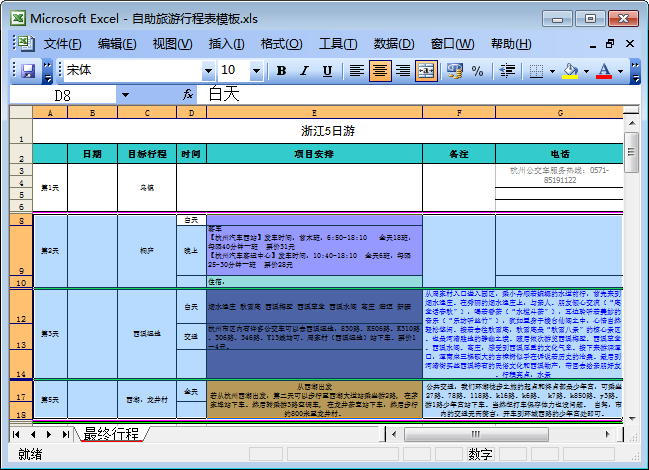Click the horizontal scrollbar thumb

476,434
